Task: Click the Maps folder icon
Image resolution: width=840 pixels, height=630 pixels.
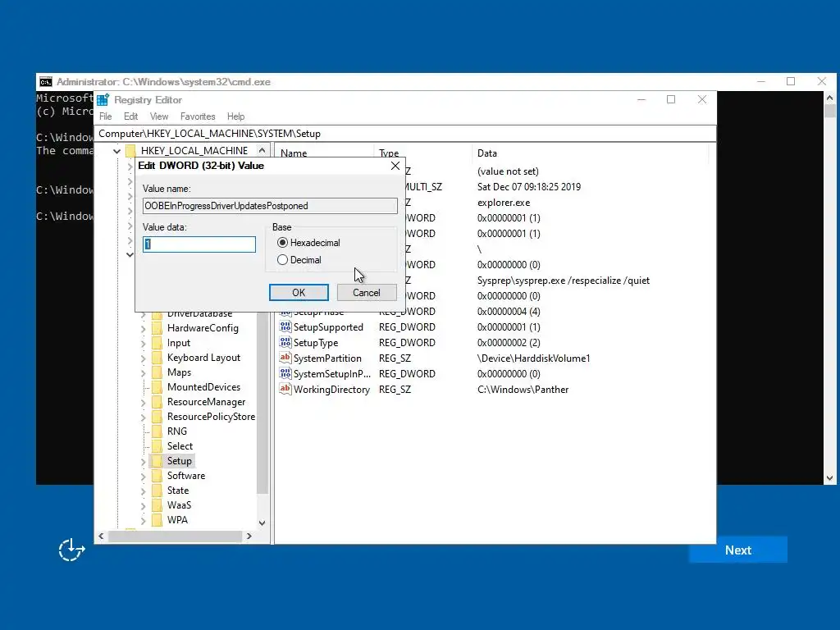Action: (x=157, y=372)
